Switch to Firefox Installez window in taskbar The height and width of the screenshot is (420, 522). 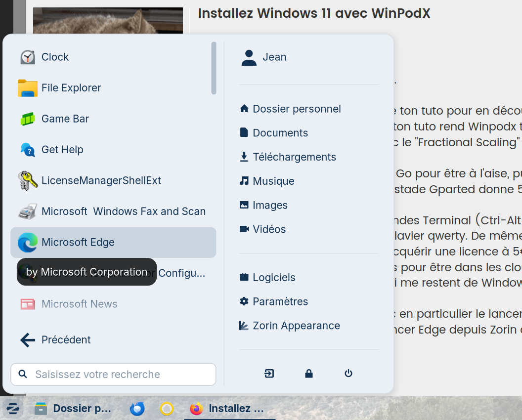(230, 409)
